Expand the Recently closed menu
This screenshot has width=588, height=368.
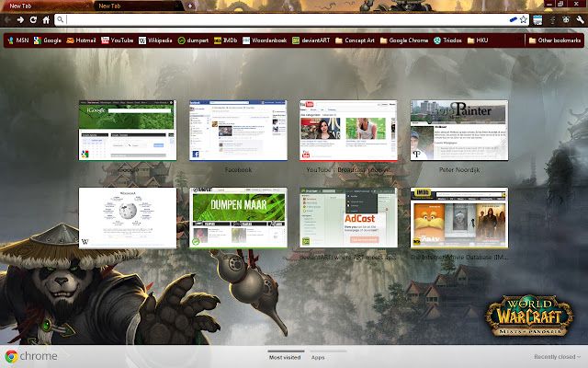click(x=558, y=357)
